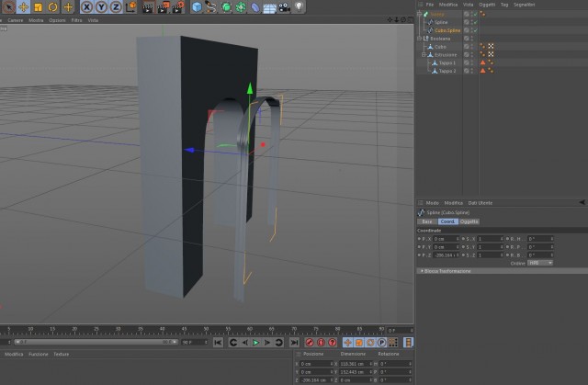The image size is (588, 385).
Task: Render the active view
Action: coord(148,6)
